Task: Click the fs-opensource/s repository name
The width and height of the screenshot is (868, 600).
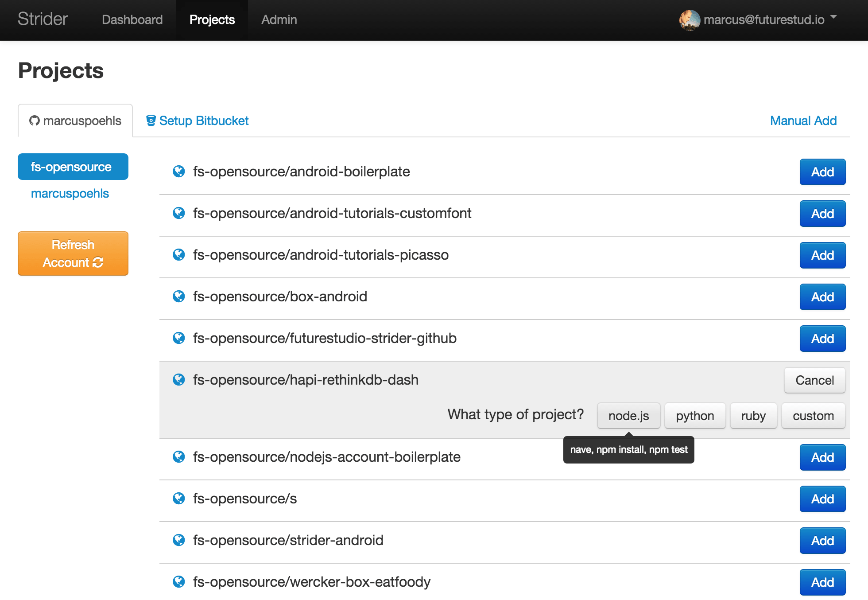Action: (245, 499)
